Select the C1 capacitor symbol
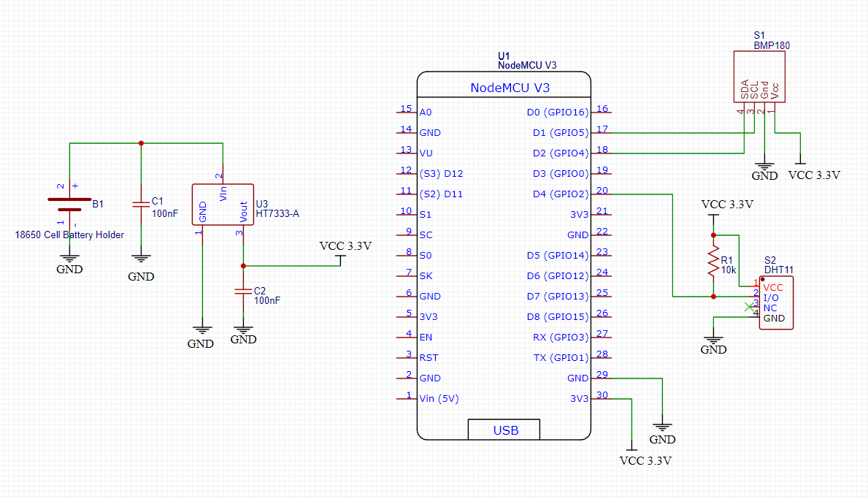868x499 pixels. tap(141, 205)
